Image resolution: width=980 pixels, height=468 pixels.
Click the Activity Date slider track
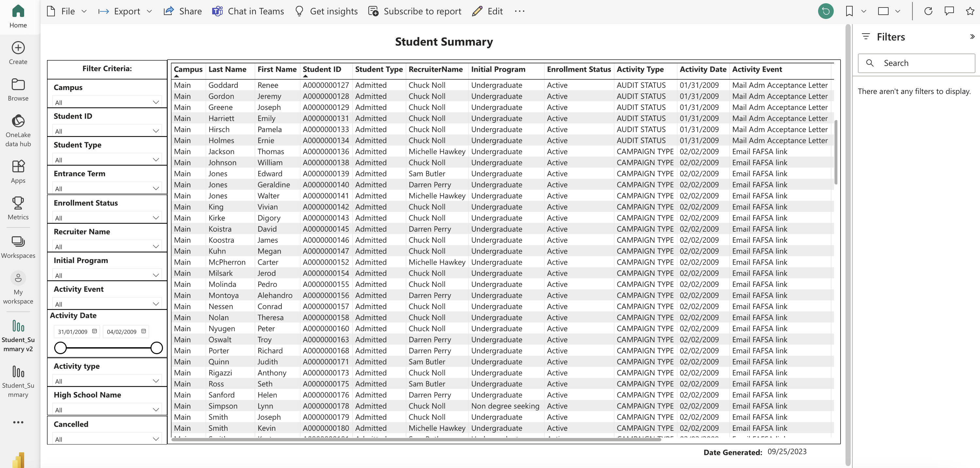[x=108, y=348]
